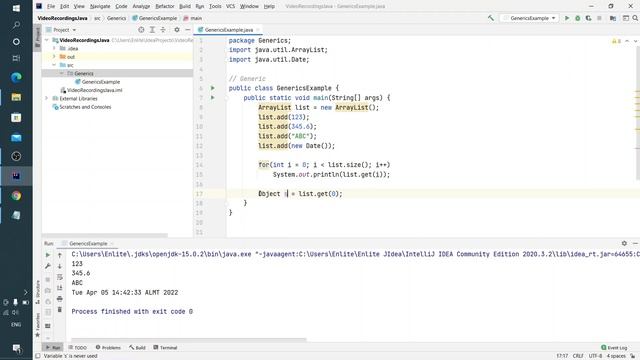This screenshot has height=360, width=640.
Task: Collapse the VideoRecordingsJava root node
Action: pyautogui.click(x=47, y=40)
